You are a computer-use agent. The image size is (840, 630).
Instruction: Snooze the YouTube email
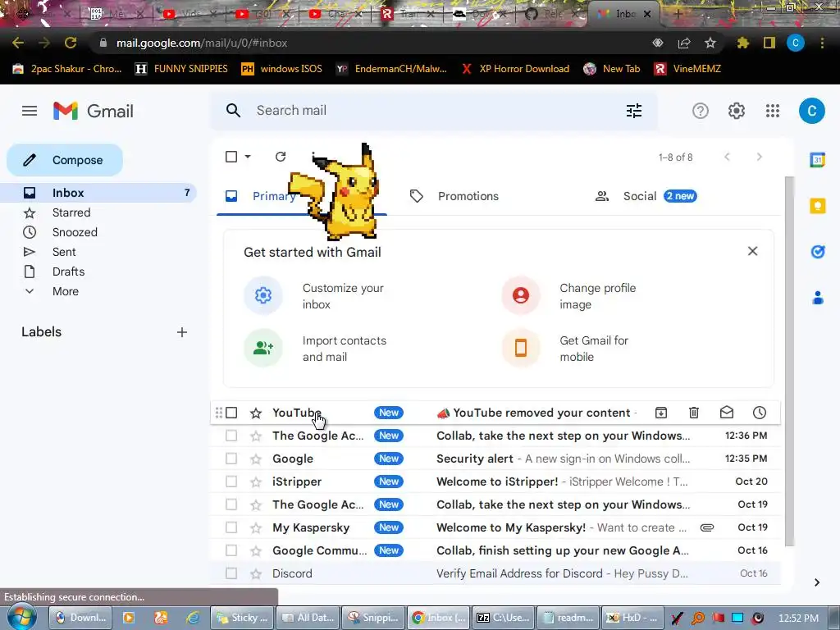point(760,413)
